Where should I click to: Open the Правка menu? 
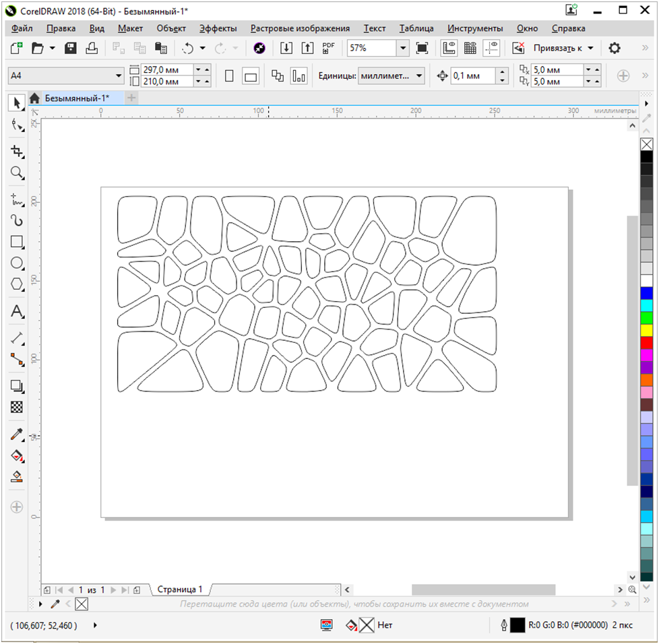point(61,28)
